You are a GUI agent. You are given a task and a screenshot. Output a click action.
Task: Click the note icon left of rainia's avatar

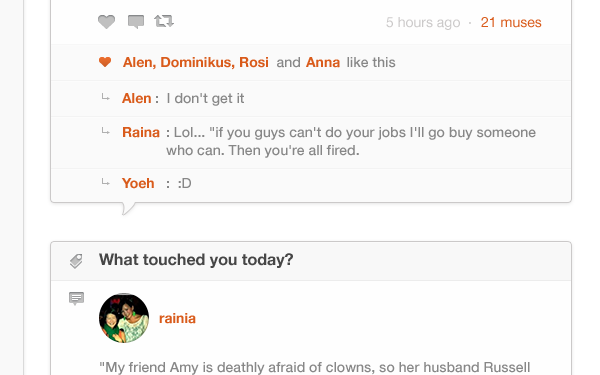pyautogui.click(x=76, y=298)
